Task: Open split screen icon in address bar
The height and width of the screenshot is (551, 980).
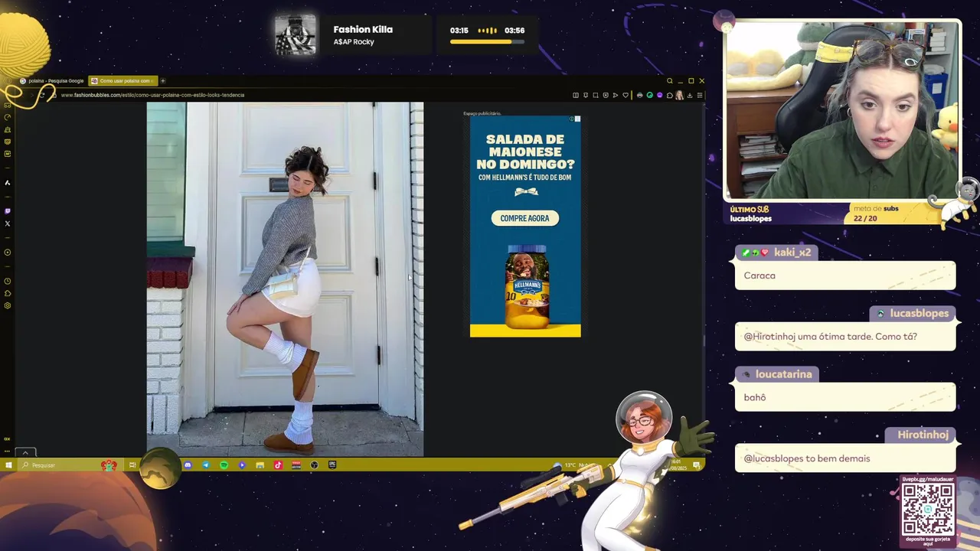Action: 576,95
